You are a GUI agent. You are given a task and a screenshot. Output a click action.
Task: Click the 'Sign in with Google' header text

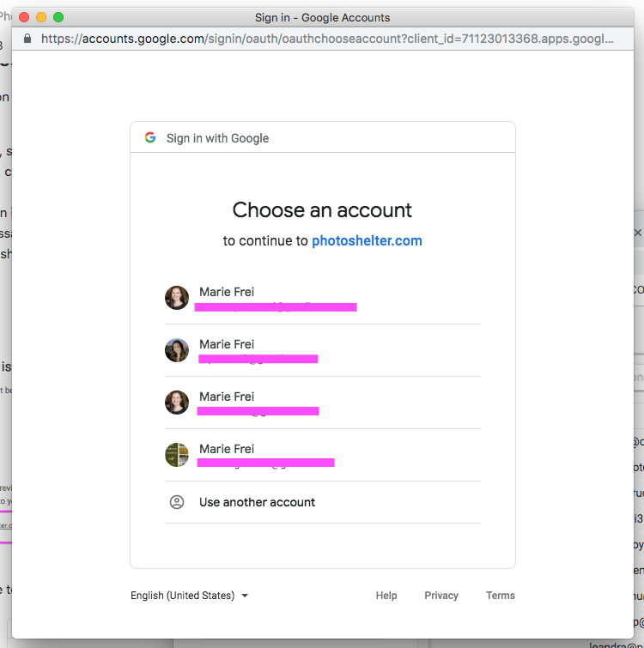click(217, 138)
